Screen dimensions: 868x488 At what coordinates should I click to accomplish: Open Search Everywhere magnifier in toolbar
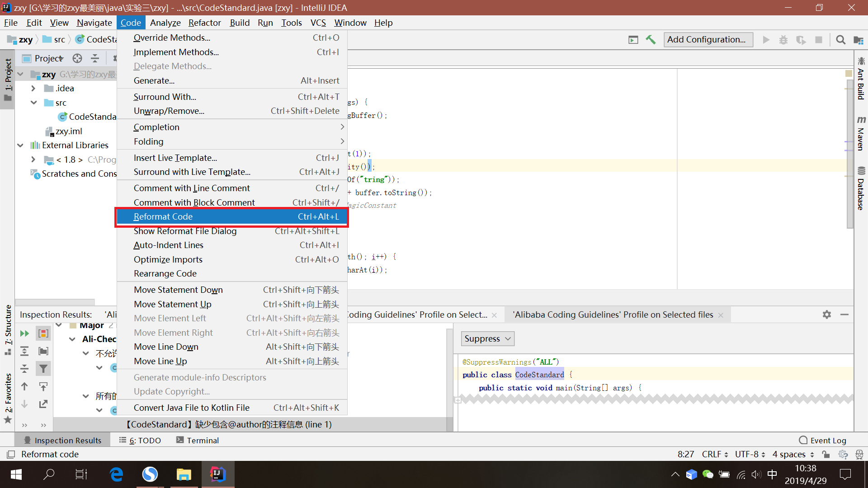click(840, 40)
